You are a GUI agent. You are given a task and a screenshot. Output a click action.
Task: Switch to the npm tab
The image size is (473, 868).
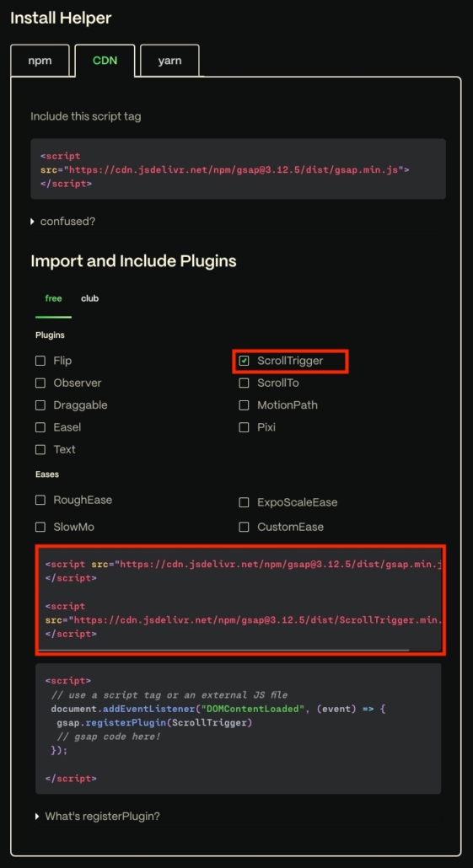[x=40, y=61]
